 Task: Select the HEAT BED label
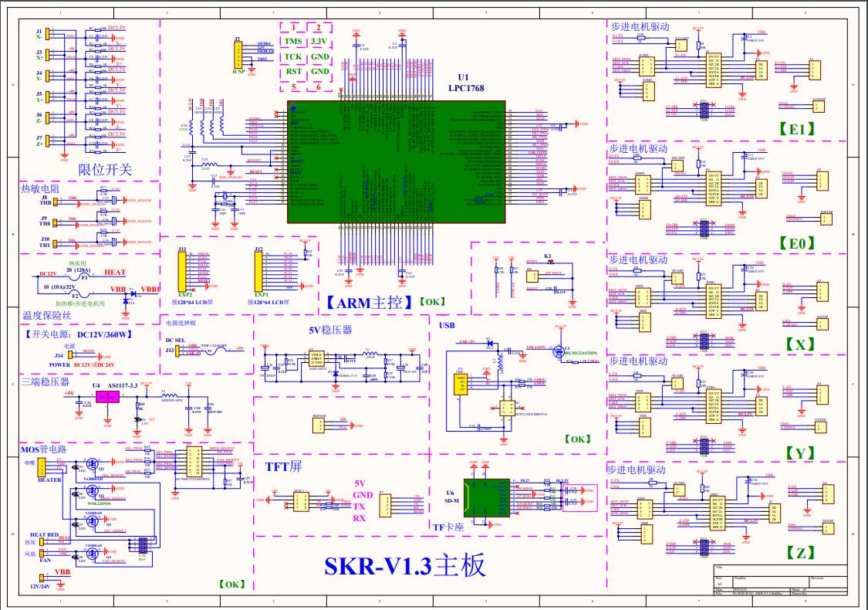click(44, 534)
